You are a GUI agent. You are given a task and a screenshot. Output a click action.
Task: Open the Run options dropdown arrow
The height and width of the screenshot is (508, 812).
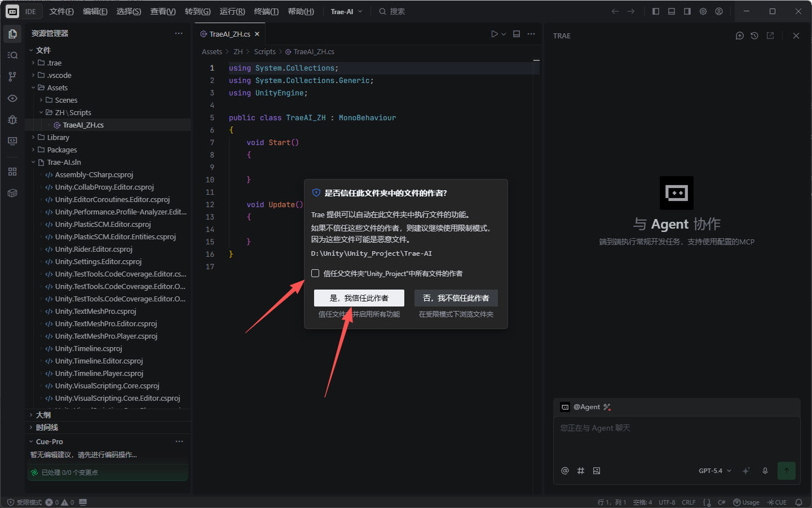click(504, 34)
